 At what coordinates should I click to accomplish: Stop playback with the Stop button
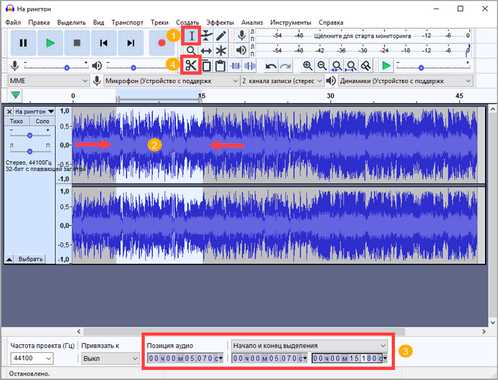coord(77,43)
